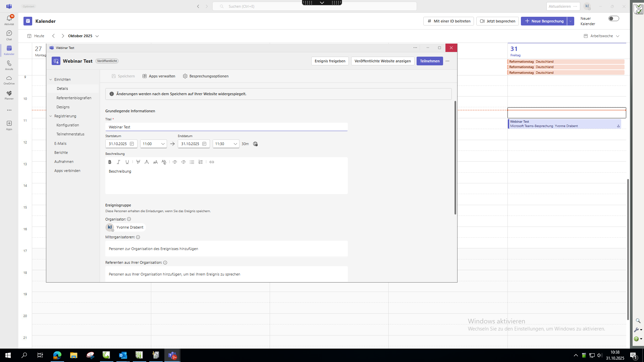Open Planner in the Teams sidebar
644x362 pixels.
[x=9, y=95]
